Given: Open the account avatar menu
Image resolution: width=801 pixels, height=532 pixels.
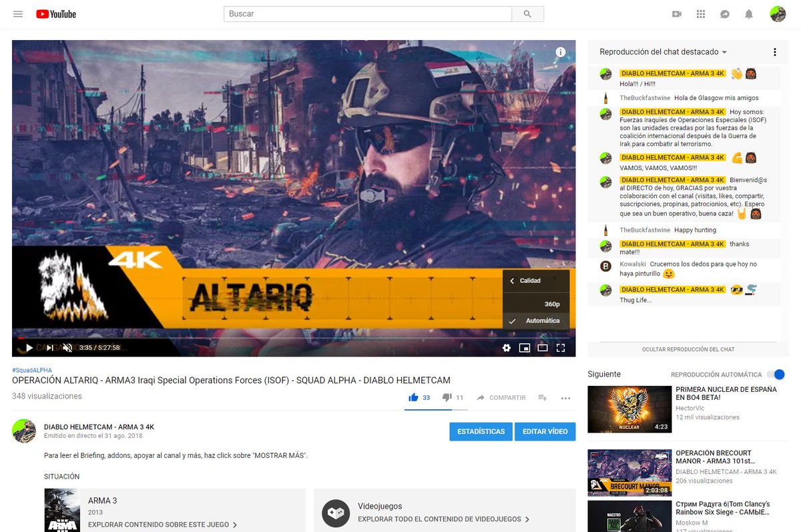Looking at the screenshot, I should (778, 14).
